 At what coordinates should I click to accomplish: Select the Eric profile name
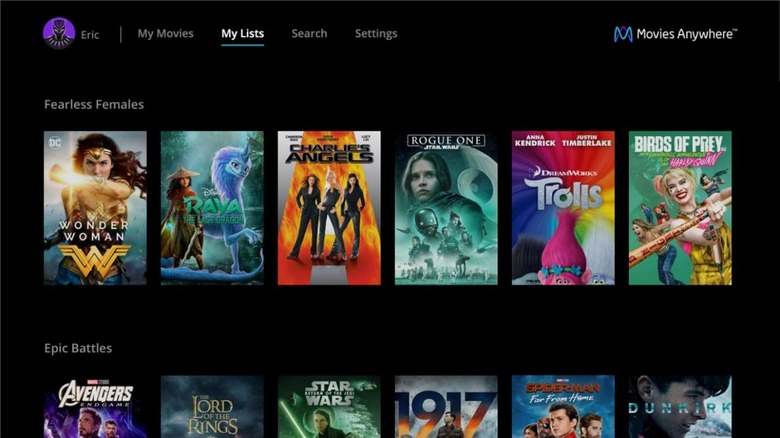[x=90, y=35]
